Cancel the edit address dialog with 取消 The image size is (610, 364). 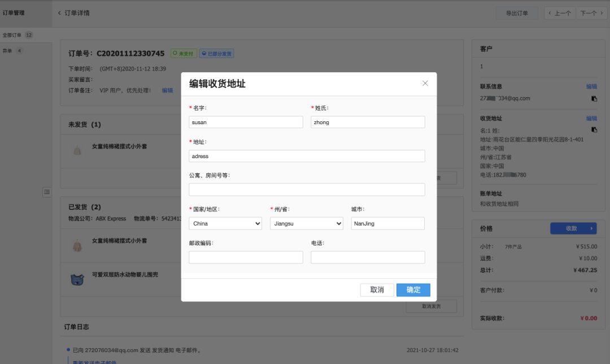(377, 290)
